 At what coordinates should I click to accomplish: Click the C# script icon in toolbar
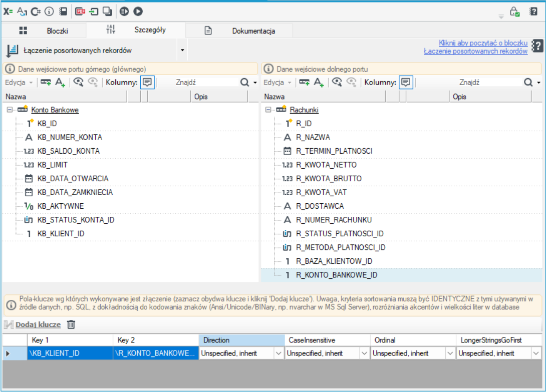[36, 12]
